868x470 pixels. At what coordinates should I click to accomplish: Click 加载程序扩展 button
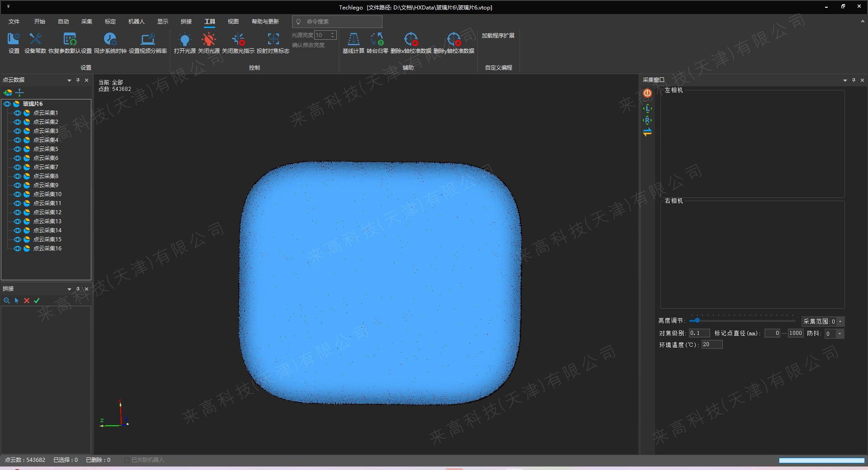pos(498,36)
